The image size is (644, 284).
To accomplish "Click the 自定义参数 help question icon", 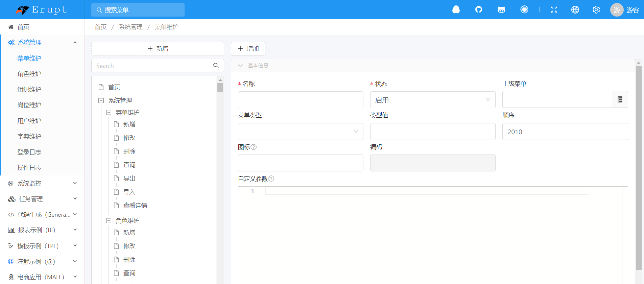I will (x=271, y=179).
